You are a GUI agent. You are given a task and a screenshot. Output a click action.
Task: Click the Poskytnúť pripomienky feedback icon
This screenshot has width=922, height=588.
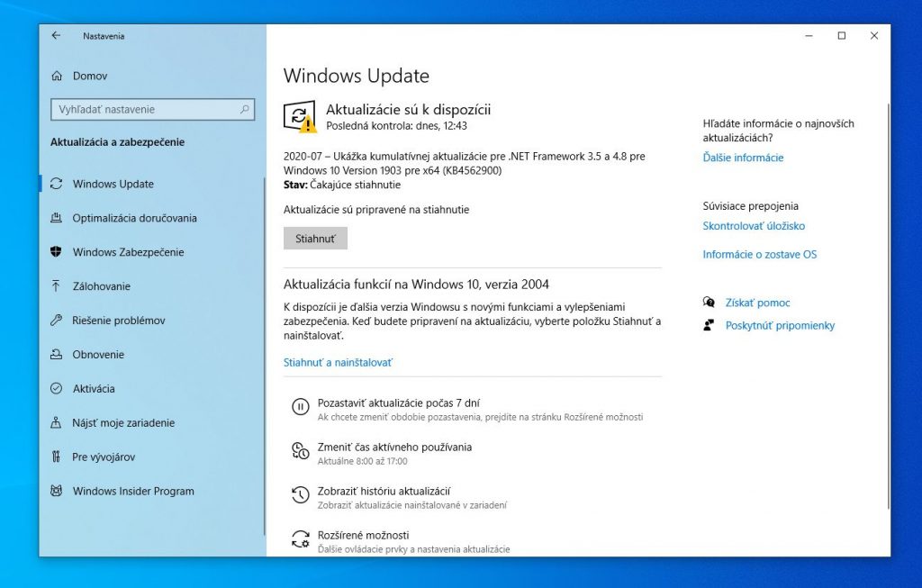point(710,326)
